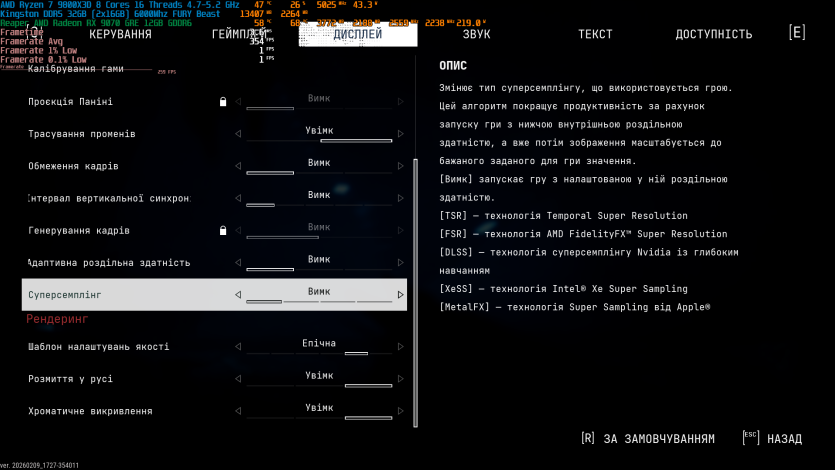Viewport: 835px width, 470px height.
Task: Click the ОПИС description heading
Action: click(453, 65)
